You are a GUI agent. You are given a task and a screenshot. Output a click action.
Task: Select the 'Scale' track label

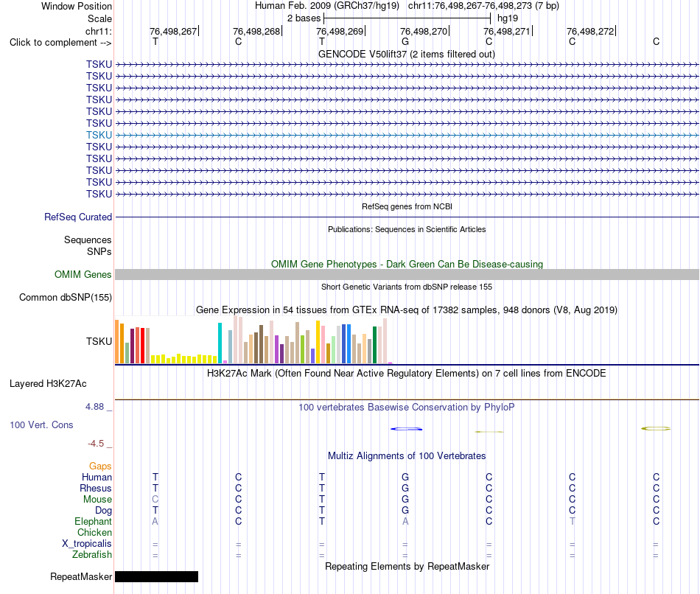[x=99, y=18]
